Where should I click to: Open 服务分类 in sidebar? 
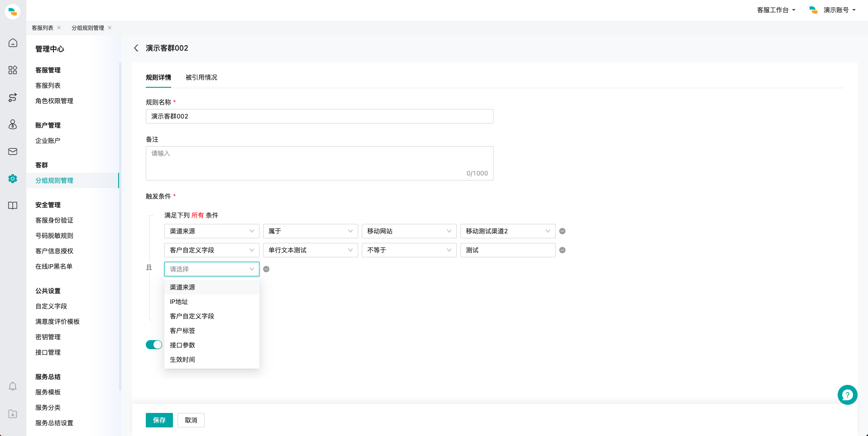(x=48, y=408)
